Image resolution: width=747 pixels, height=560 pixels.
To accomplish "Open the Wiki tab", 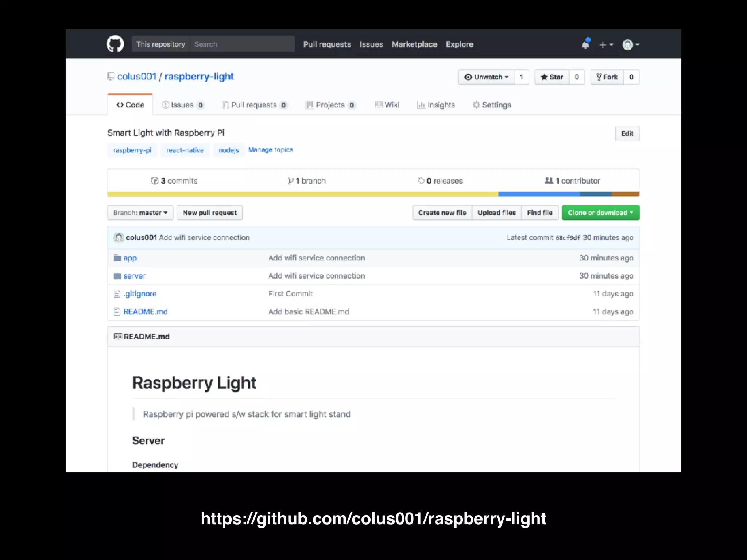I will 387,105.
